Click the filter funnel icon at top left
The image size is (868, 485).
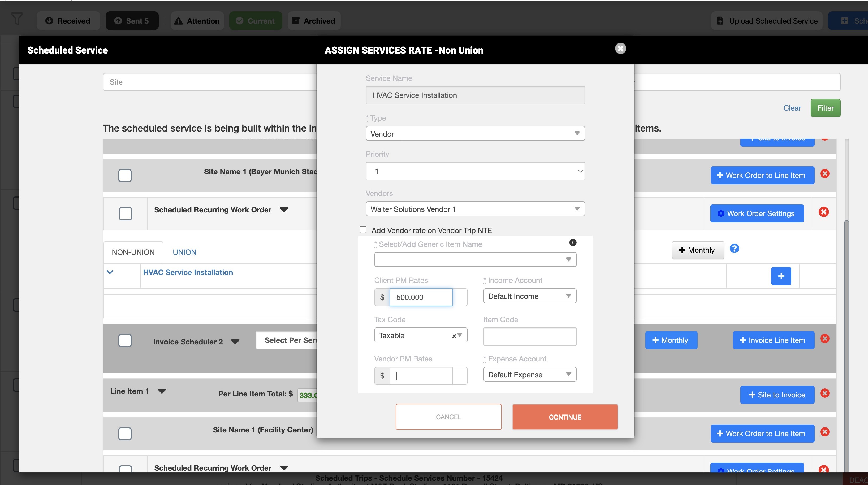(x=17, y=19)
